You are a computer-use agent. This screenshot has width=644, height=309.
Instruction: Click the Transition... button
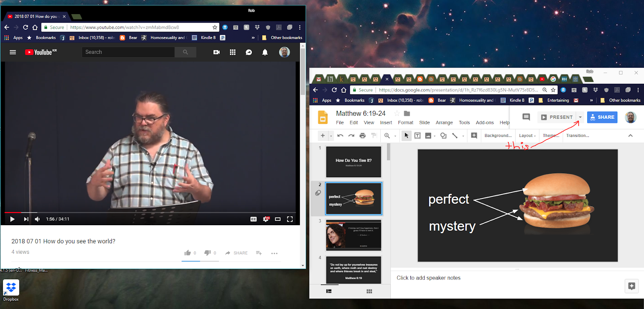click(578, 136)
